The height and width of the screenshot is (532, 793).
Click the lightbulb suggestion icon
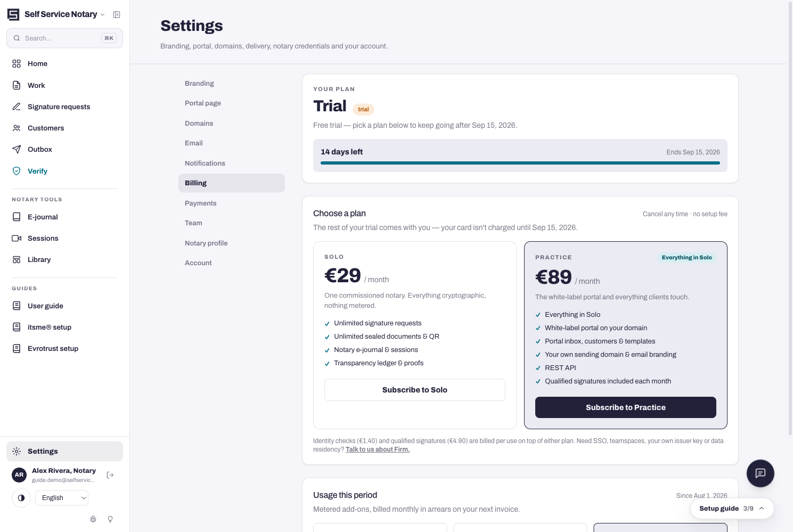click(110, 519)
